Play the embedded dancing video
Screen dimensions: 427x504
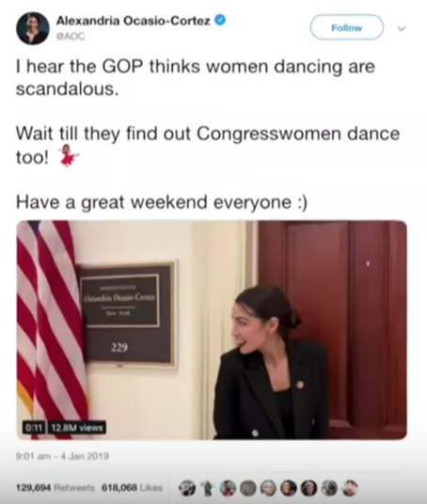click(x=212, y=330)
